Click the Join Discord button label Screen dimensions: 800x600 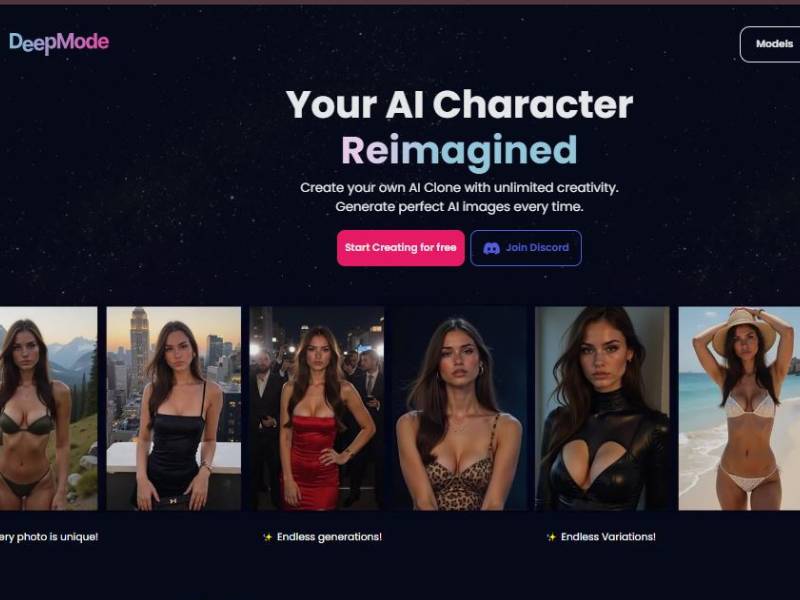(537, 247)
